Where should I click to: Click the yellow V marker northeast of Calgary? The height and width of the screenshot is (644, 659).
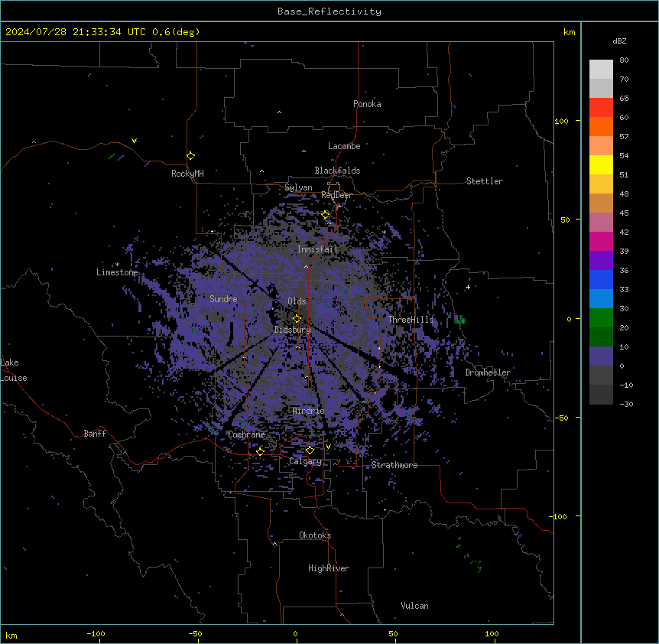click(x=328, y=447)
